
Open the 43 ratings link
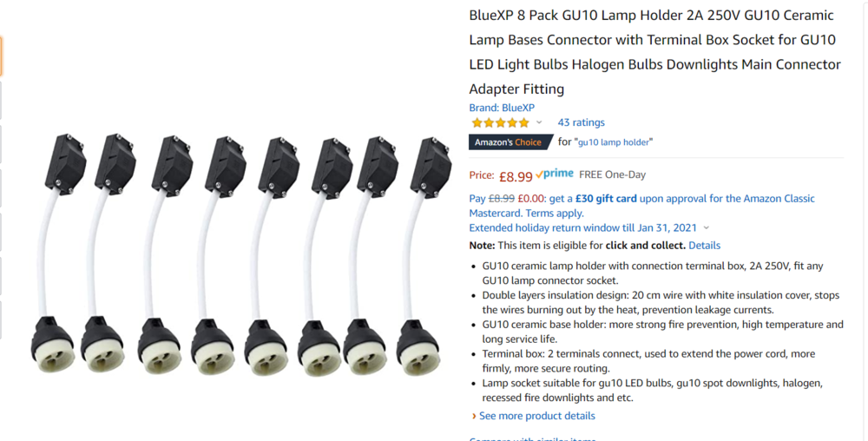[x=581, y=123]
